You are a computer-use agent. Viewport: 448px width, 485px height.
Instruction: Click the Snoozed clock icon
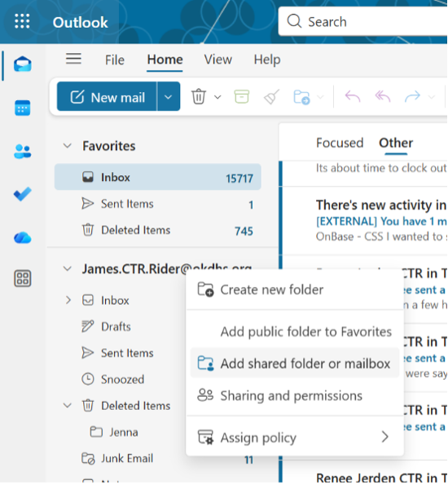(88, 379)
